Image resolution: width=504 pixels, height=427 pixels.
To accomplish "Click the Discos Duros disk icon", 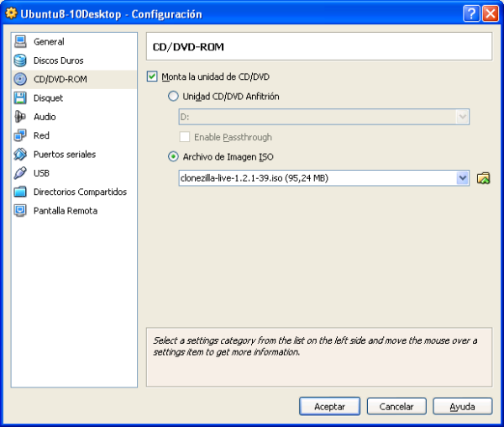I will (20, 61).
